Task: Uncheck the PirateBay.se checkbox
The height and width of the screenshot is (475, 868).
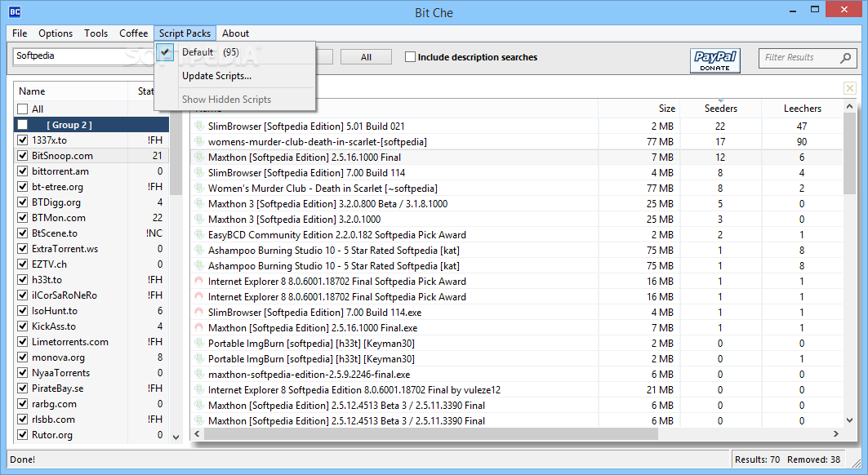Action: [x=23, y=388]
